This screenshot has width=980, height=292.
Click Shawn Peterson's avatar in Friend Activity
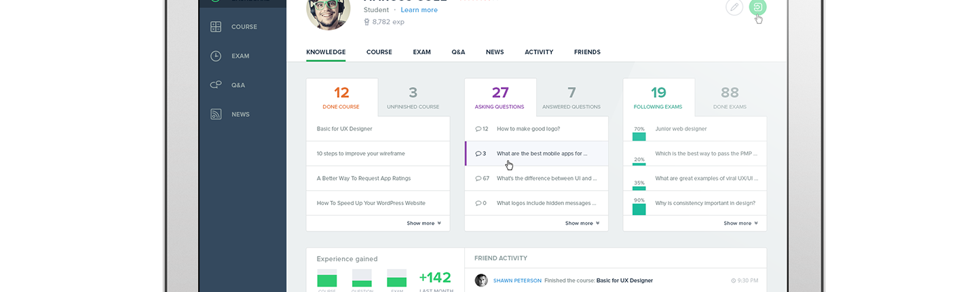tap(481, 280)
